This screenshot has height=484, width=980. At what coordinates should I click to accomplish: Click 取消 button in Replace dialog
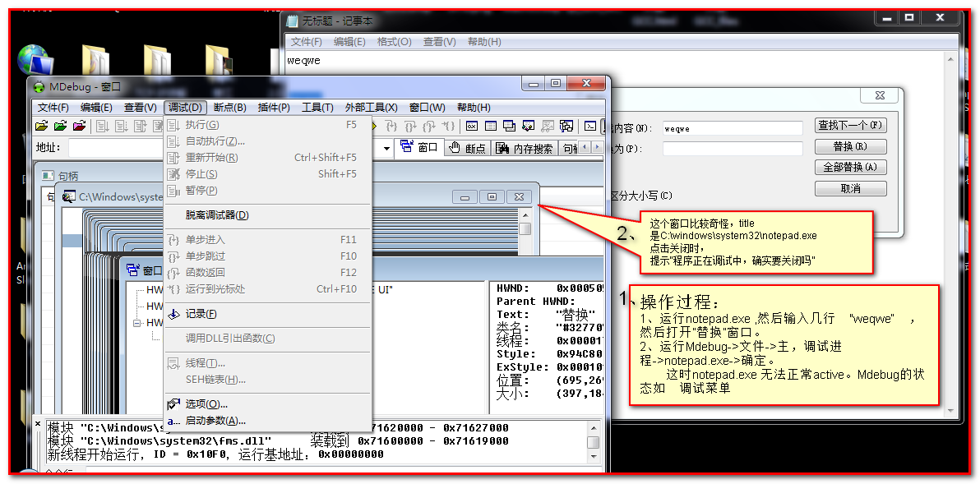851,188
